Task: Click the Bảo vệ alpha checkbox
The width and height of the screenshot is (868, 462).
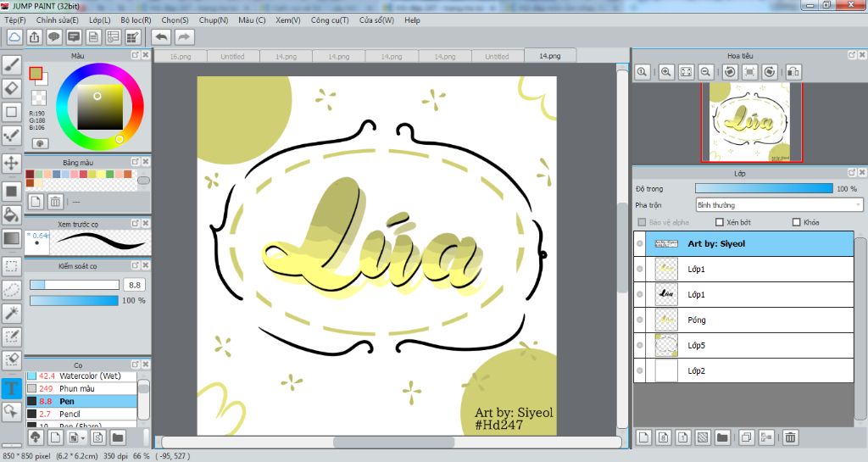Action: click(x=643, y=222)
